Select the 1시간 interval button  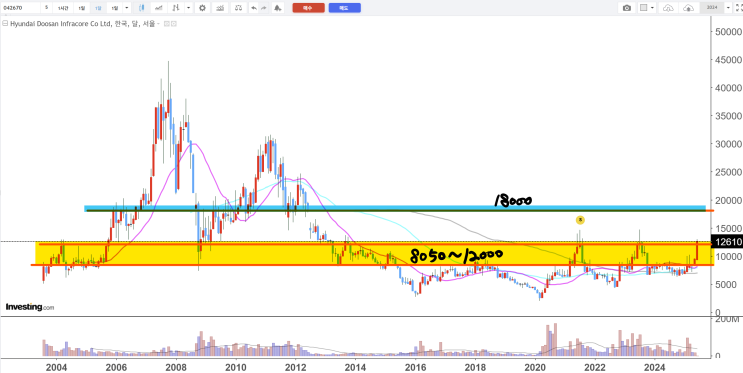coord(63,8)
